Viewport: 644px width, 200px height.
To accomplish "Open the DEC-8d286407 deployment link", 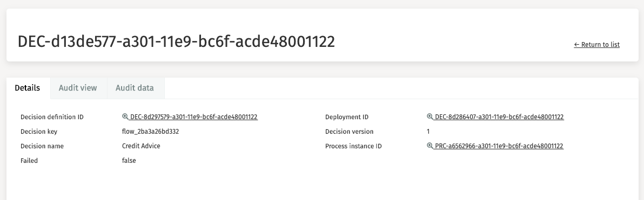I will point(499,117).
